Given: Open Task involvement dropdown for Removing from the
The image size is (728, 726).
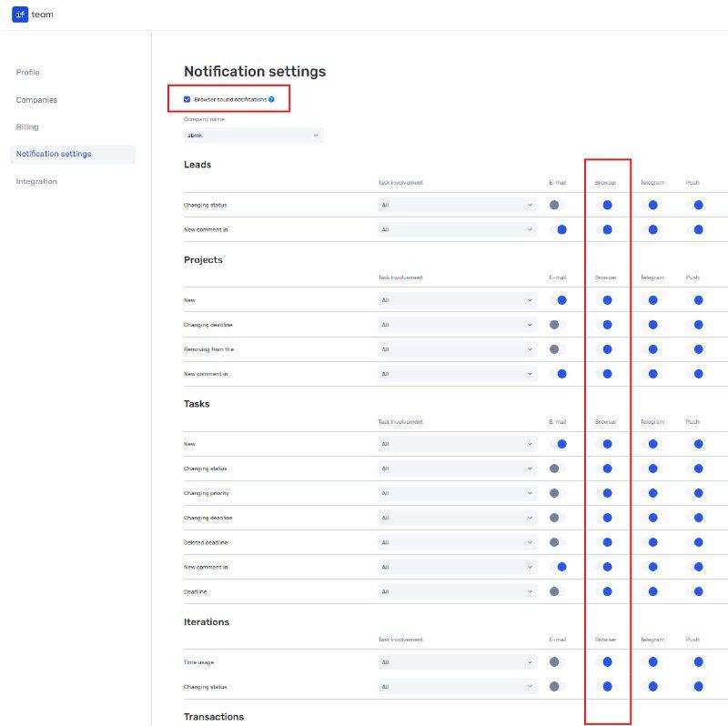Looking at the screenshot, I should pos(458,349).
